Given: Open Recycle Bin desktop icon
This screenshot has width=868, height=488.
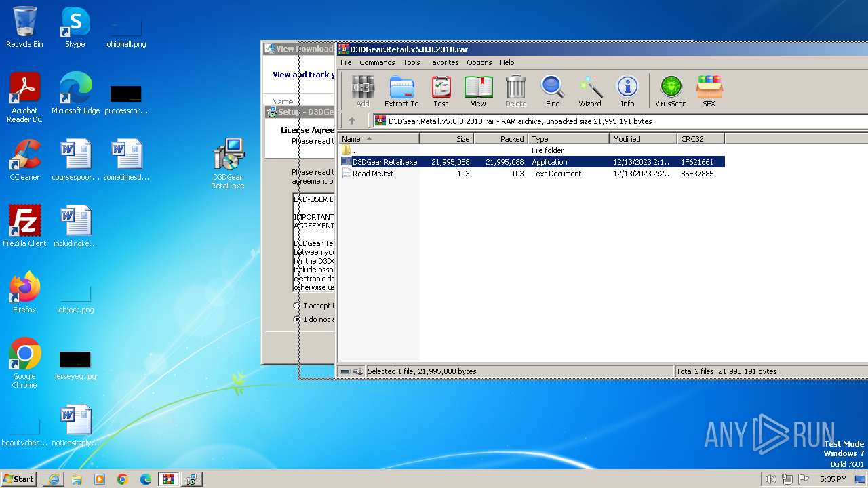Looking at the screenshot, I should [x=24, y=27].
